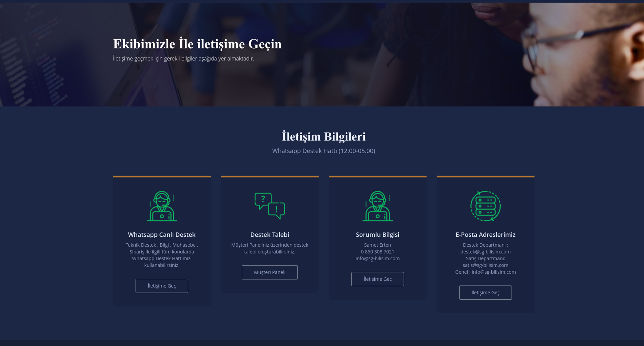This screenshot has width=644, height=346.
Task: Click the Sorumlu Bilgisi card title
Action: pos(378,234)
